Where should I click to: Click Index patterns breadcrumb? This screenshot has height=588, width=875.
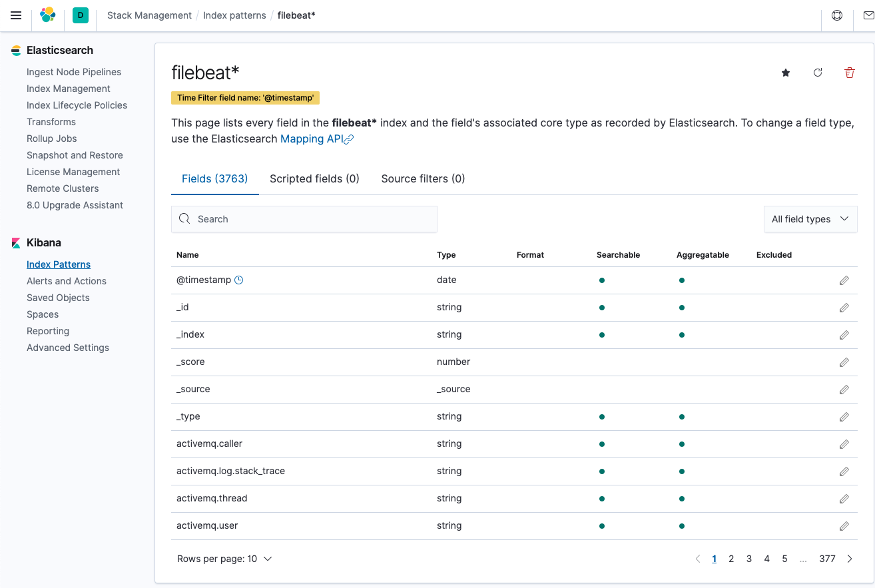click(x=234, y=15)
